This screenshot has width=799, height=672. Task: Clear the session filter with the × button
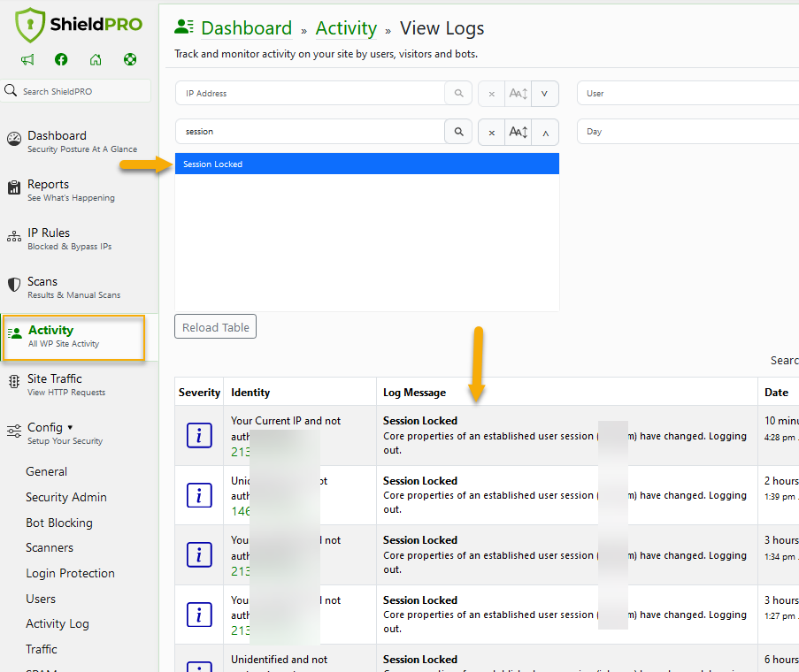pyautogui.click(x=491, y=130)
